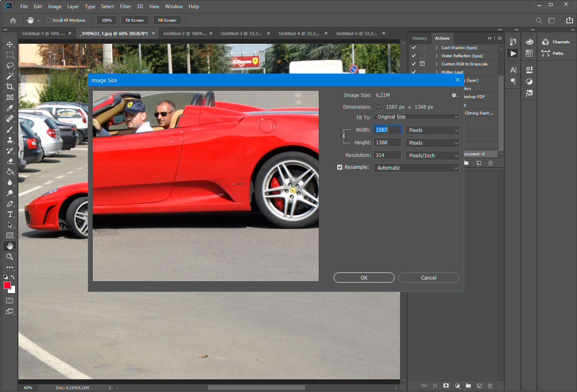Image resolution: width=577 pixels, height=392 pixels.
Task: Confirm image resize with OK button
Action: [364, 278]
